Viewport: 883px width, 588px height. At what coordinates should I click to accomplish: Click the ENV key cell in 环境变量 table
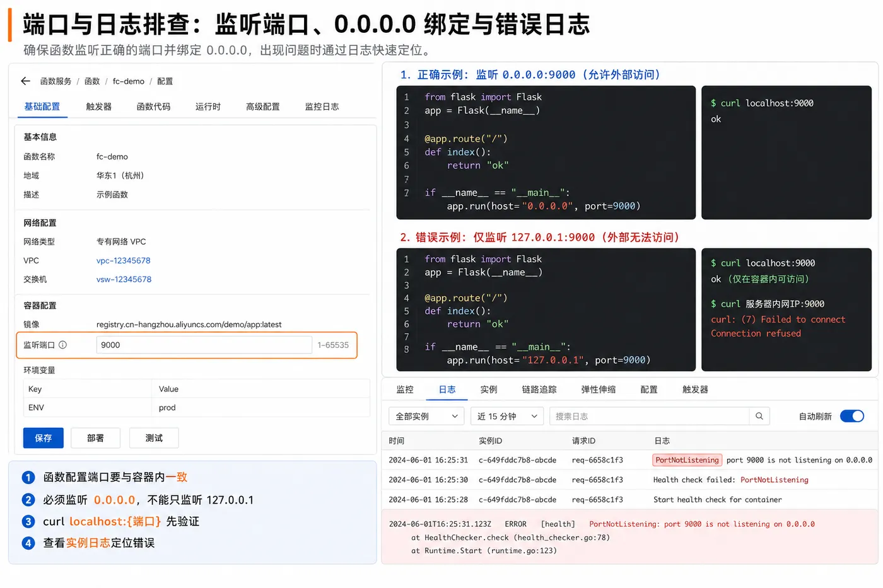point(87,408)
